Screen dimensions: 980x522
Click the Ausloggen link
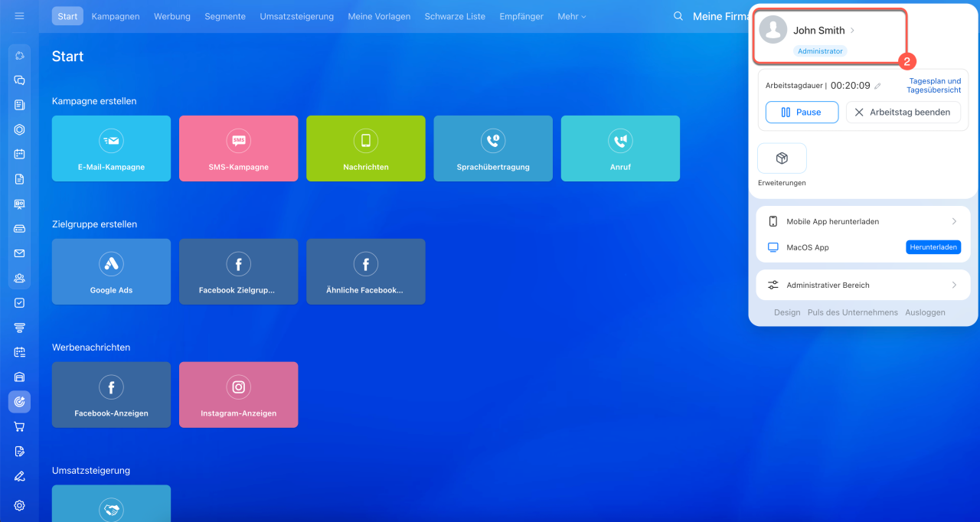(925, 312)
